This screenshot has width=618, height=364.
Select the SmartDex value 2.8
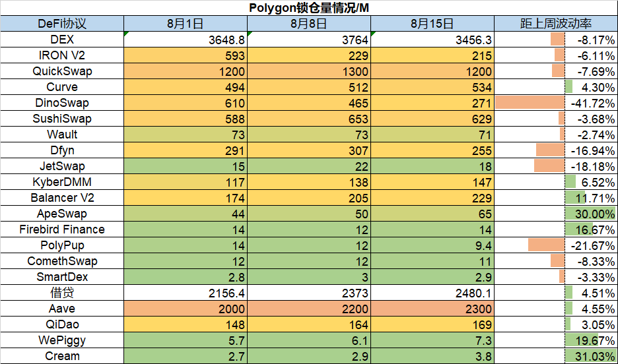coord(236,278)
